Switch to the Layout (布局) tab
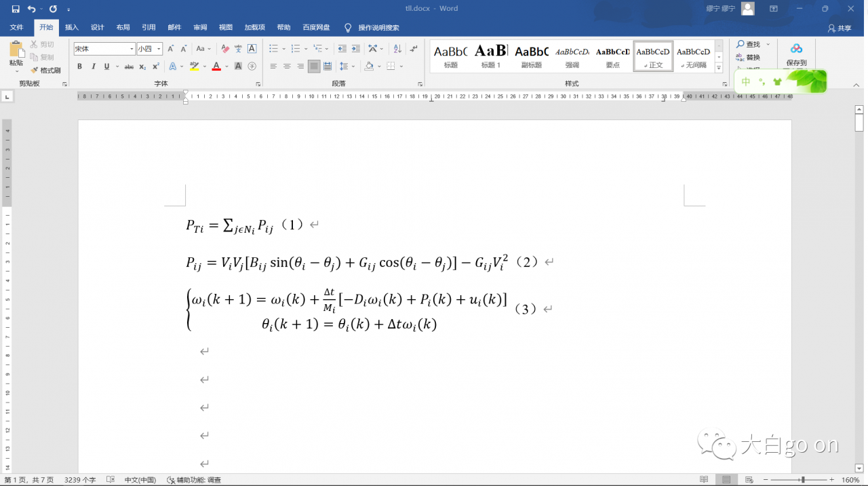This screenshot has width=868, height=486. coord(123,28)
